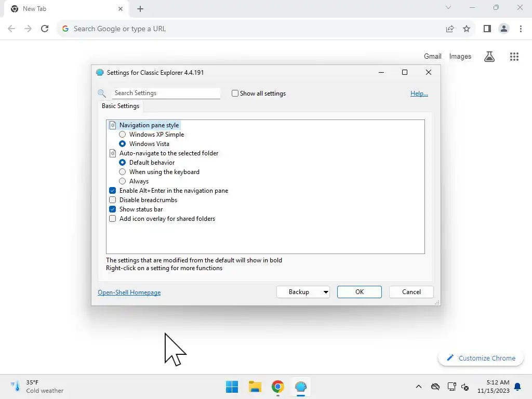532x399 pixels.
Task: Open the Windows Start menu
Action: tap(232, 387)
